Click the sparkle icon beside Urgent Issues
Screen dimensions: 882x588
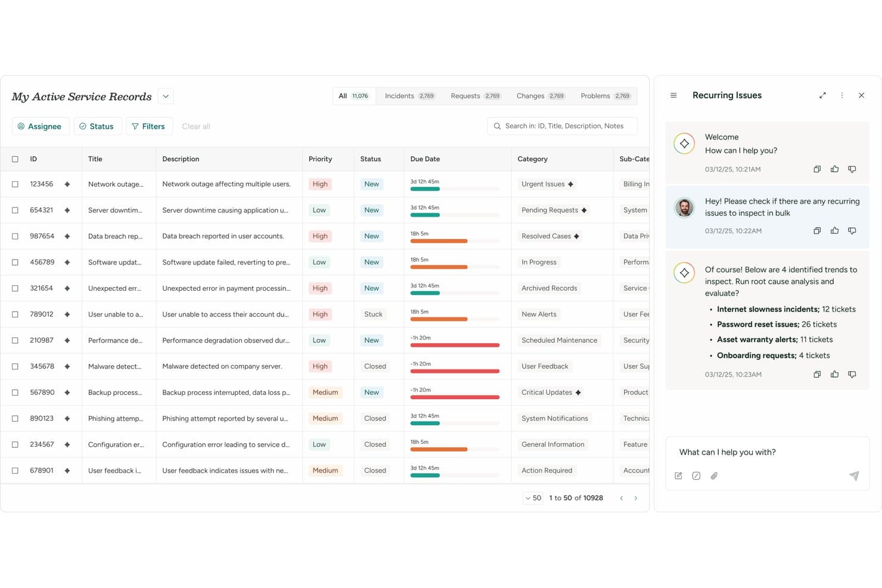tap(570, 184)
